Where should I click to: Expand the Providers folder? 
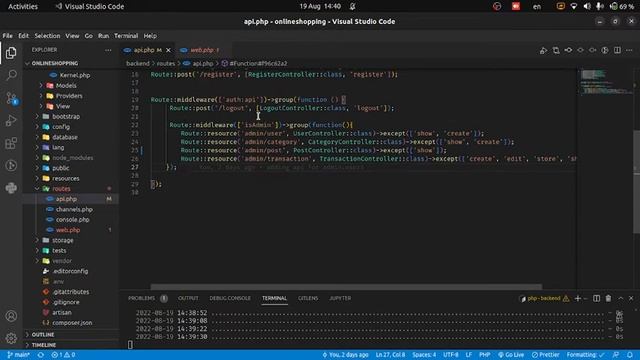69,96
